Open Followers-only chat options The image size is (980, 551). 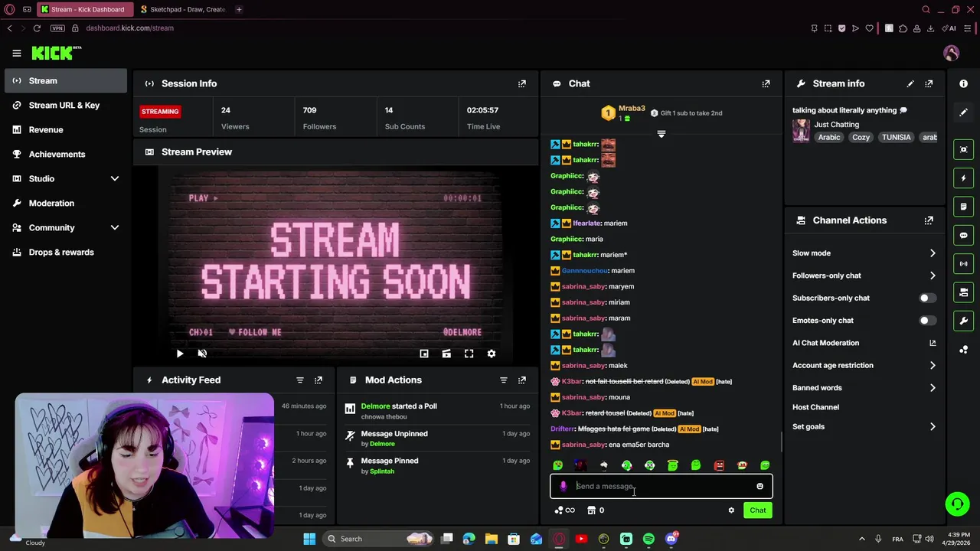pyautogui.click(x=864, y=275)
